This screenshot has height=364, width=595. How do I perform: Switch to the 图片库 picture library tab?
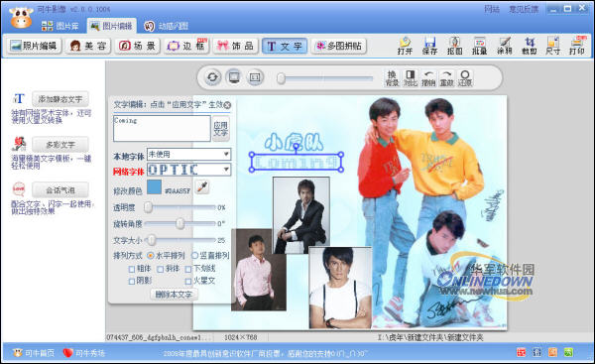point(59,26)
